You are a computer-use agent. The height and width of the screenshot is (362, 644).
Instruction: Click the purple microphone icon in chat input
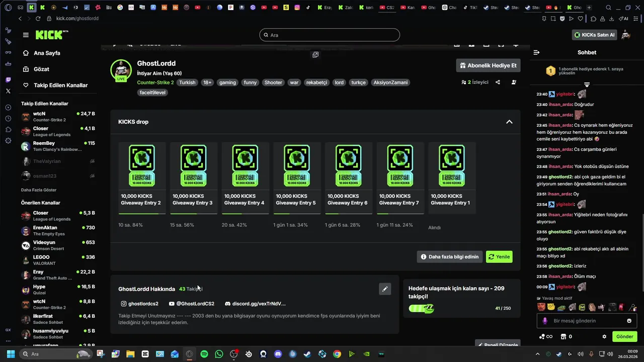(545, 321)
